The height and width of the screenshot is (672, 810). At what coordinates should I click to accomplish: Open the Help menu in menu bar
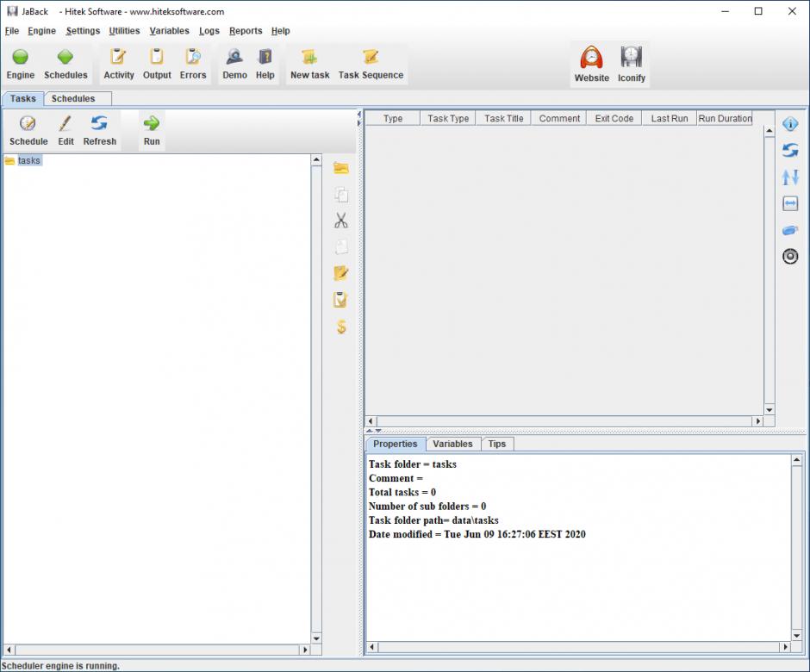click(281, 31)
